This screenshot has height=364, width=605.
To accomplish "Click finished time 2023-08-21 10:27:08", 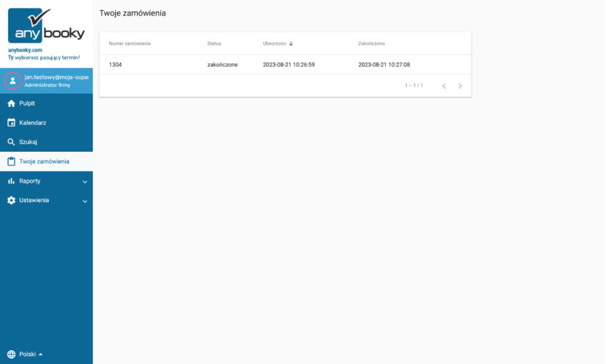I will click(384, 65).
